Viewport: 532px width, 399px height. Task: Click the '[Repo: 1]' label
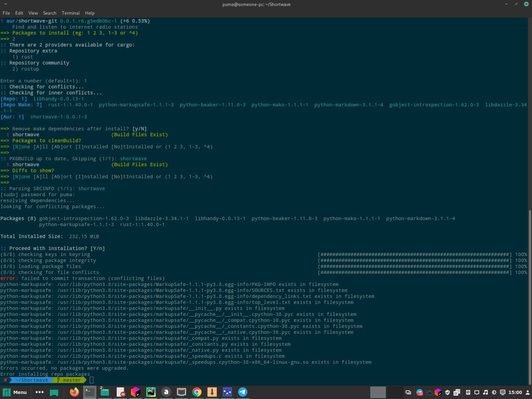pos(14,99)
